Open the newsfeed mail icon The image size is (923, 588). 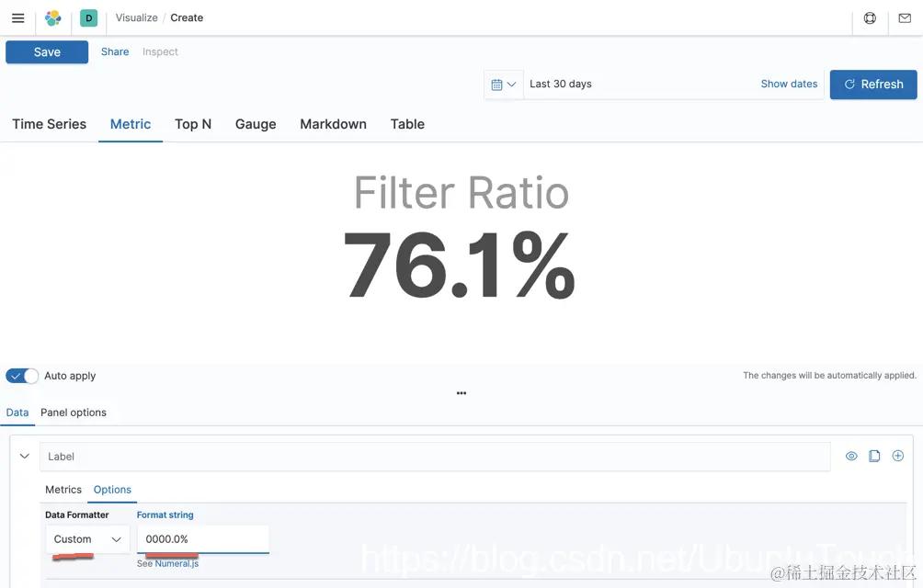[905, 18]
